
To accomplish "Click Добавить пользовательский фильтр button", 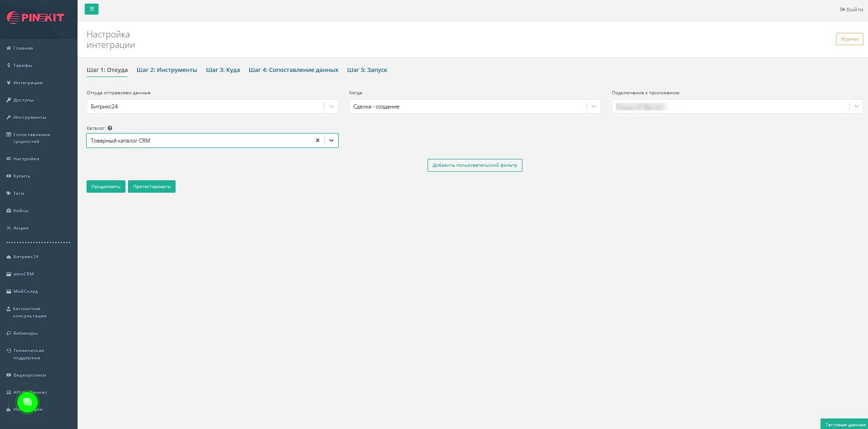I will tap(475, 165).
